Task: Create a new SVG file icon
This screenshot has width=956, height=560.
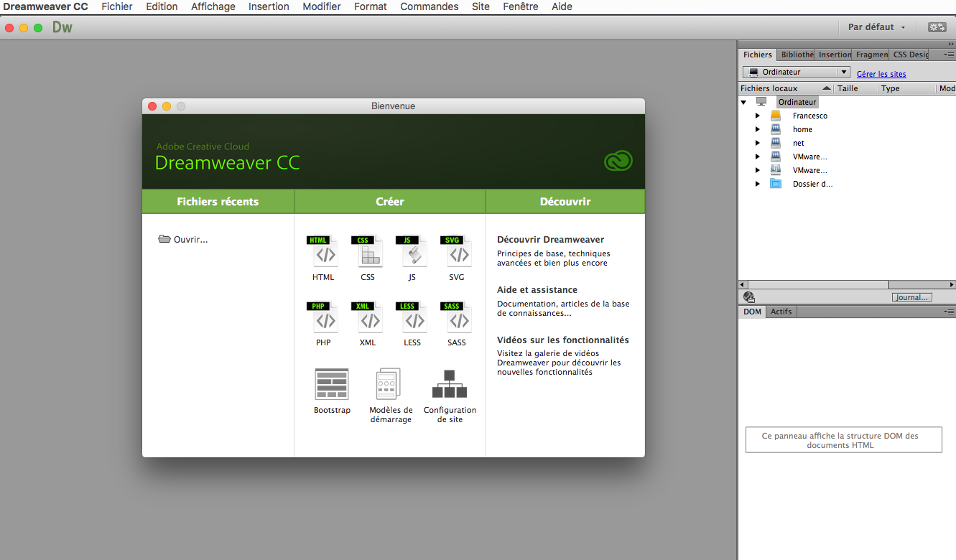Action: [456, 251]
